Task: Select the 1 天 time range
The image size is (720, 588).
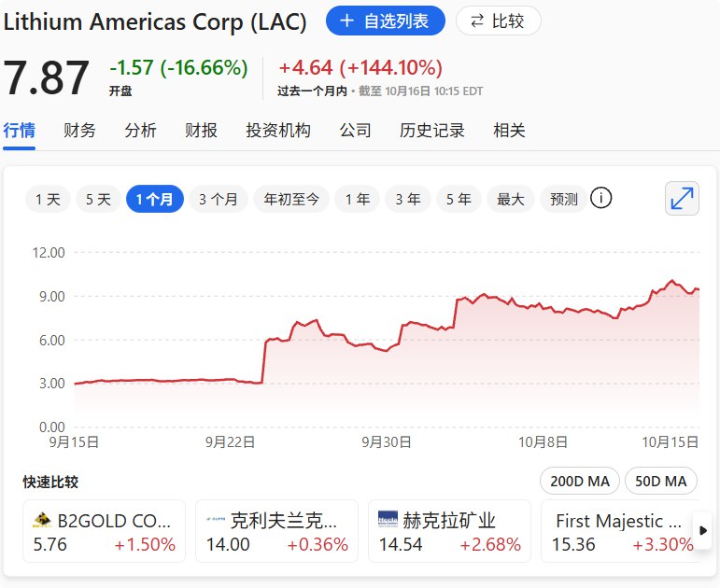Action: (48, 199)
